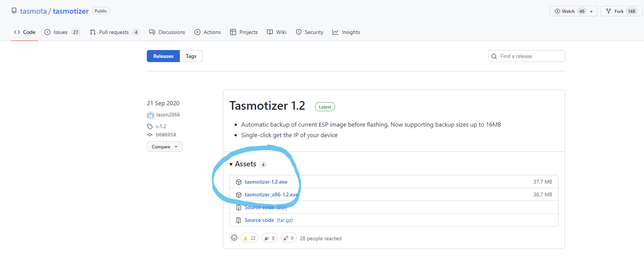
Task: Open the v.1.2 tag link
Action: [x=161, y=126]
